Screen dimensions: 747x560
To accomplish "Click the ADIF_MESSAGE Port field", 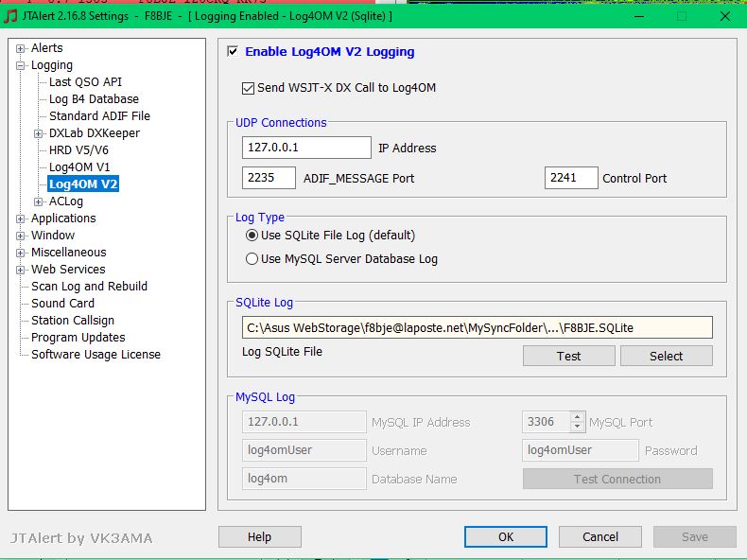I will point(269,178).
